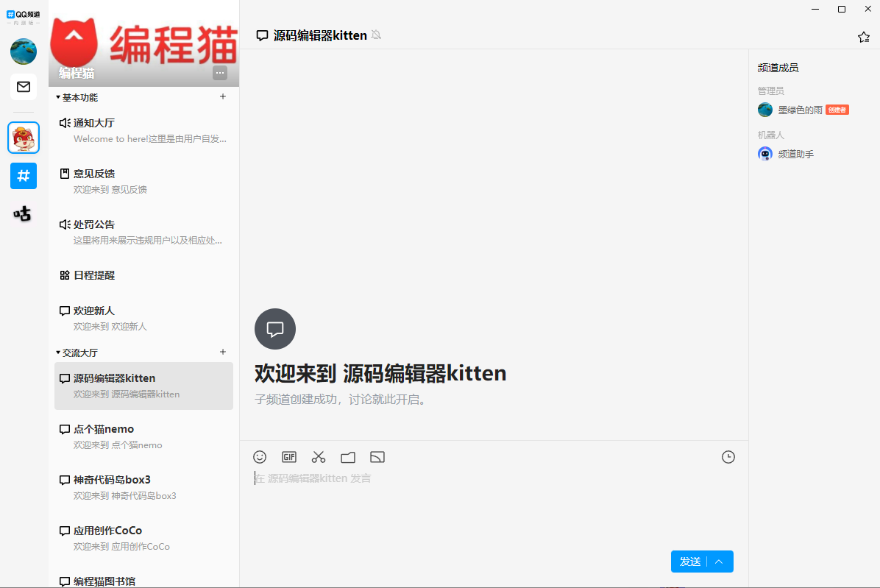Click the 源码编辑器kitten channel title in header
The height and width of the screenshot is (588, 880).
[x=320, y=35]
